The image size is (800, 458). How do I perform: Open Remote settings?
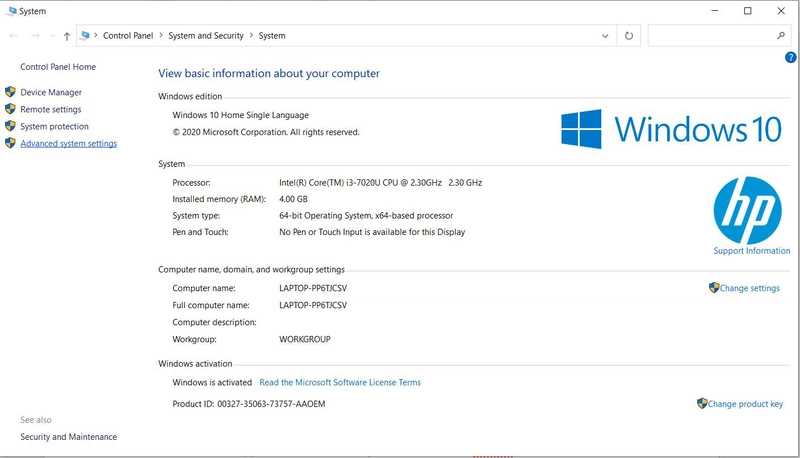[x=51, y=109]
